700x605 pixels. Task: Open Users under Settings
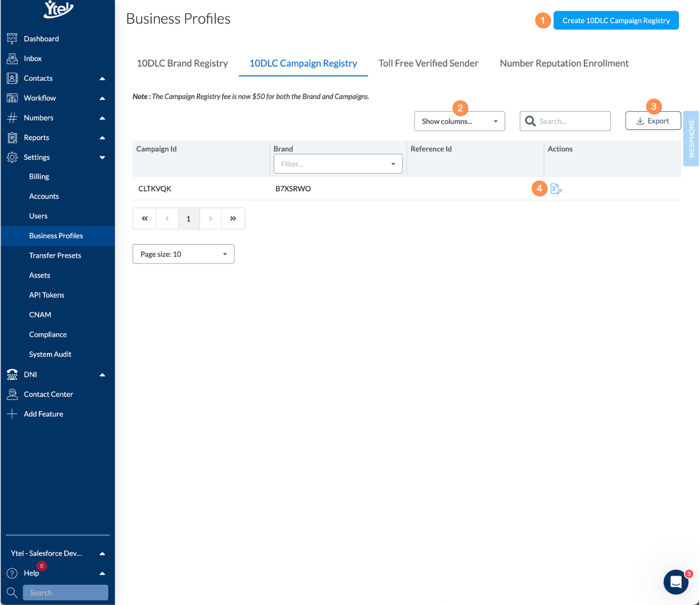click(x=38, y=216)
